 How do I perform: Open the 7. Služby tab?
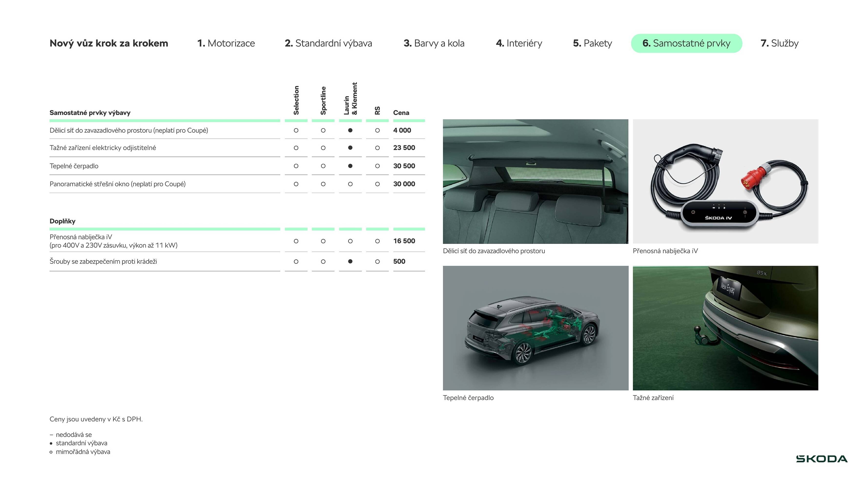(779, 43)
